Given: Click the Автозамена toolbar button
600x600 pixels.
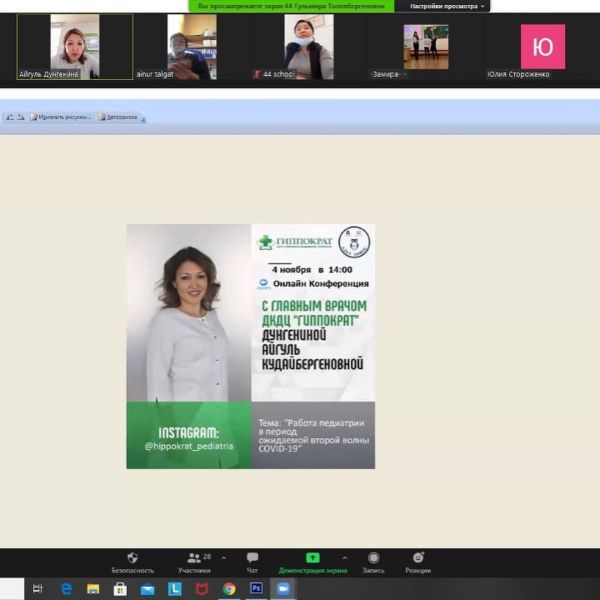Looking at the screenshot, I should pos(118,117).
